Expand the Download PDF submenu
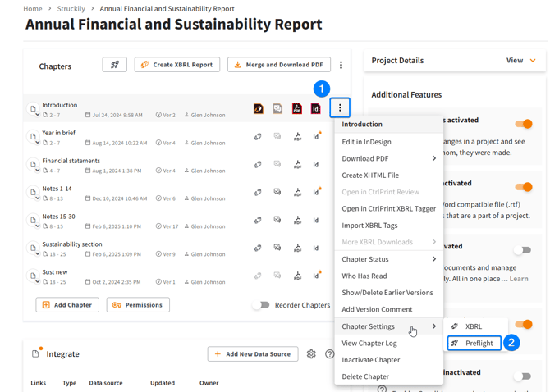 pos(389,158)
